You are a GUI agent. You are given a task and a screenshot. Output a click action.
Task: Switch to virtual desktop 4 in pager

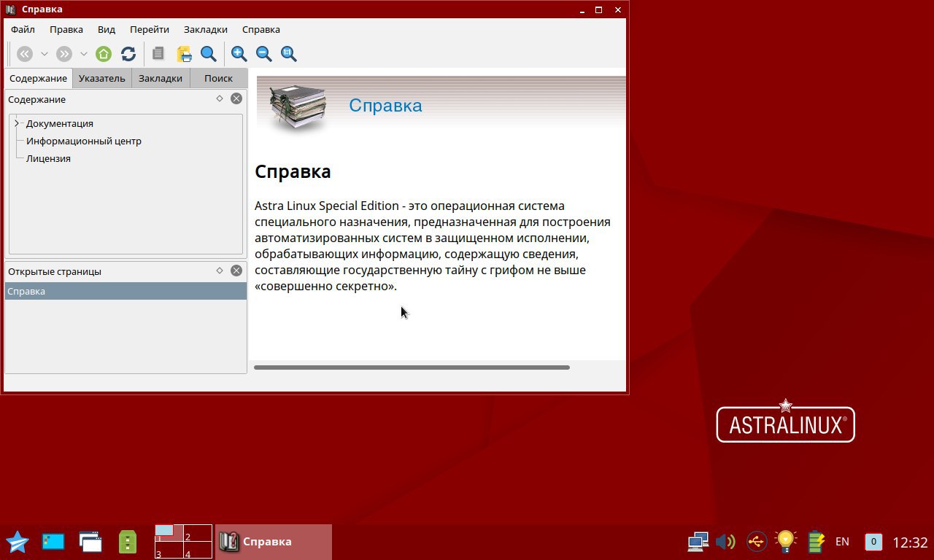[197, 551]
